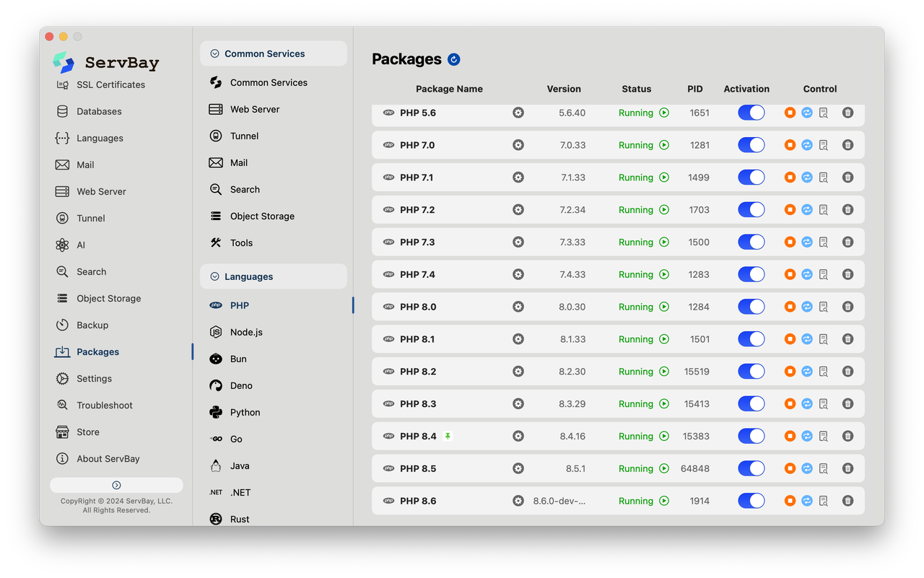This screenshot has width=924, height=578.
Task: Restart the PHP 7.1 service
Action: 807,178
